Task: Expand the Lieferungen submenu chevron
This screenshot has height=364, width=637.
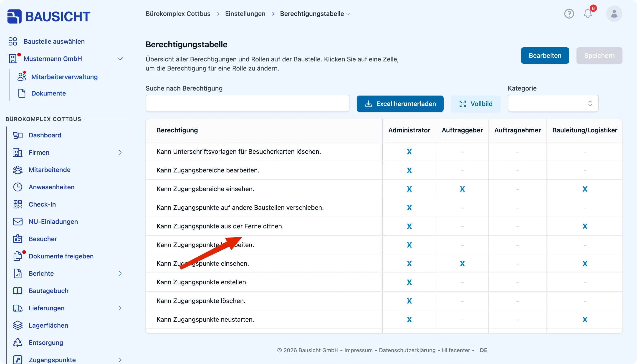Action: [x=120, y=308]
